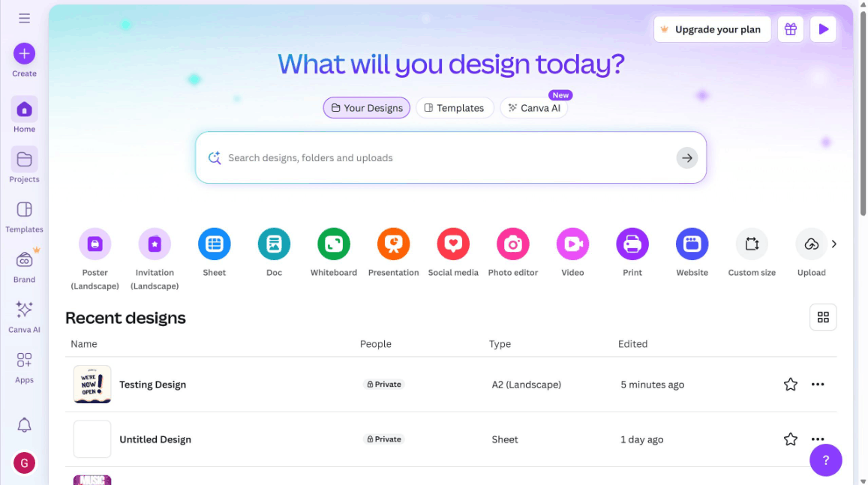Click the Edited column header

tap(632, 344)
